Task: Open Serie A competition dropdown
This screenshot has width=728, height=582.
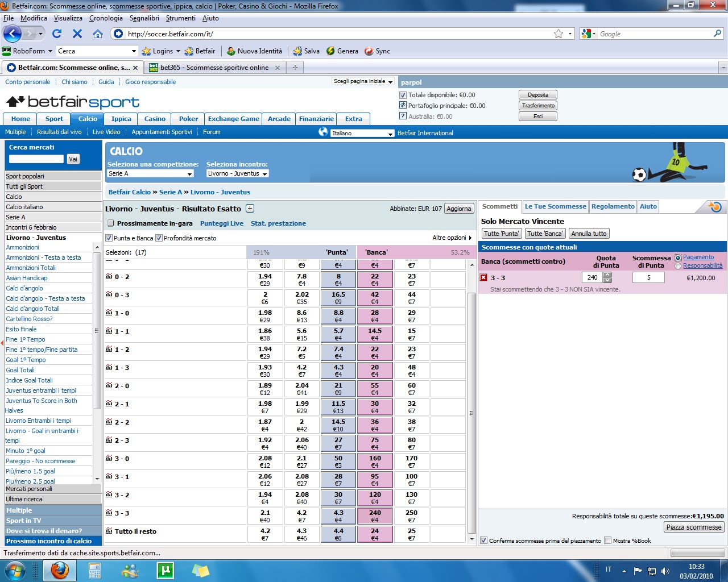Action: point(151,173)
